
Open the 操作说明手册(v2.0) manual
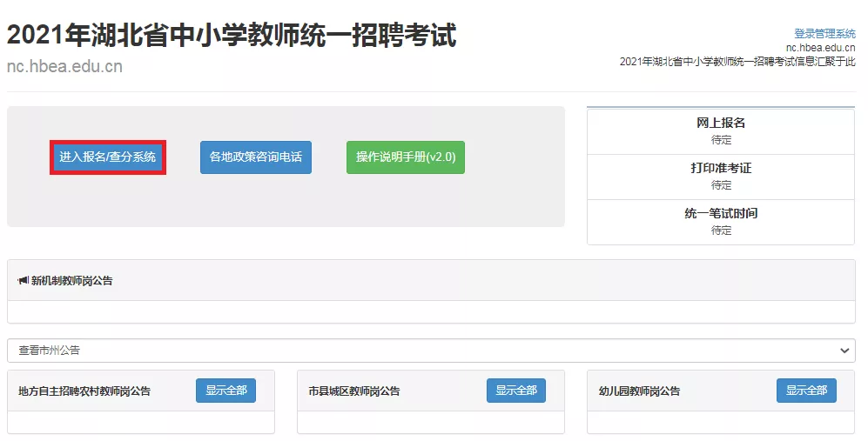tap(405, 157)
